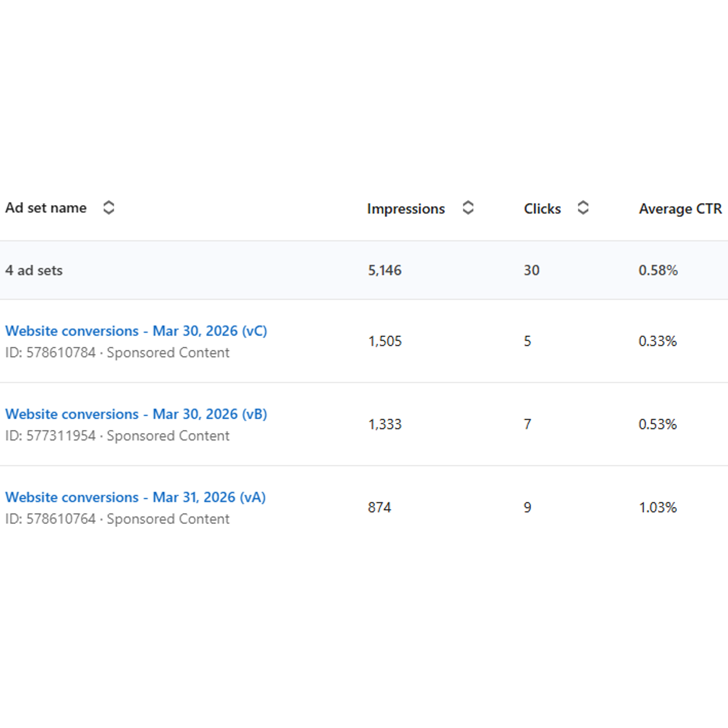Select the 4 ad sets summary row
The image size is (728, 728).
[x=364, y=270]
